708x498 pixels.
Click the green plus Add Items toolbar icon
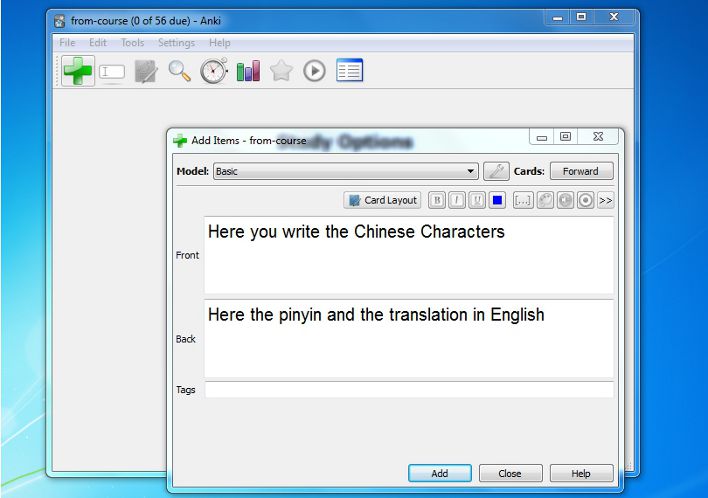[x=78, y=71]
